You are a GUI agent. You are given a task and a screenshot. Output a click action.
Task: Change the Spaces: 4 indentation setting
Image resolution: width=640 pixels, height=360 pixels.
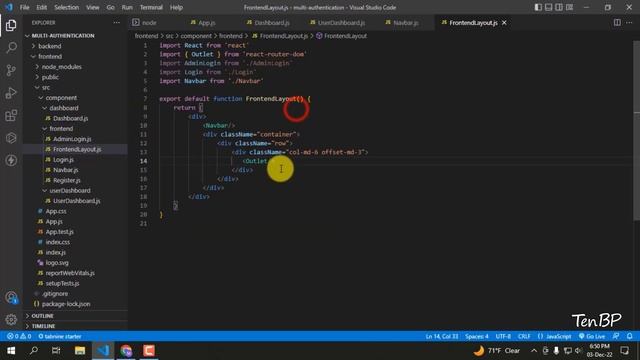click(x=477, y=336)
